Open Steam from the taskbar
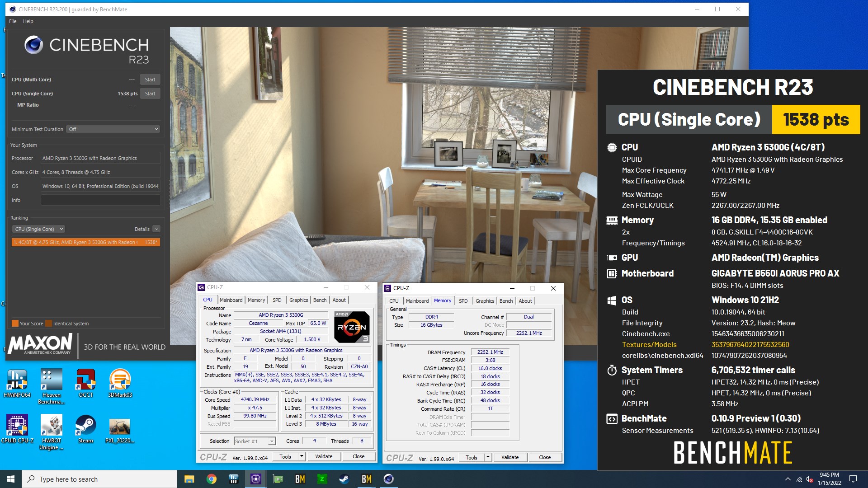 (x=344, y=479)
